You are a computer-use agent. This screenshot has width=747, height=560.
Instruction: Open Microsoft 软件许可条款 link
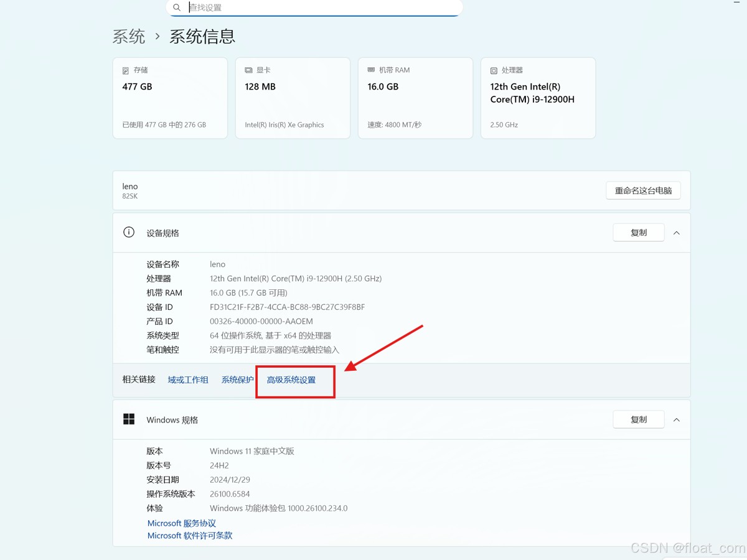pos(190,536)
